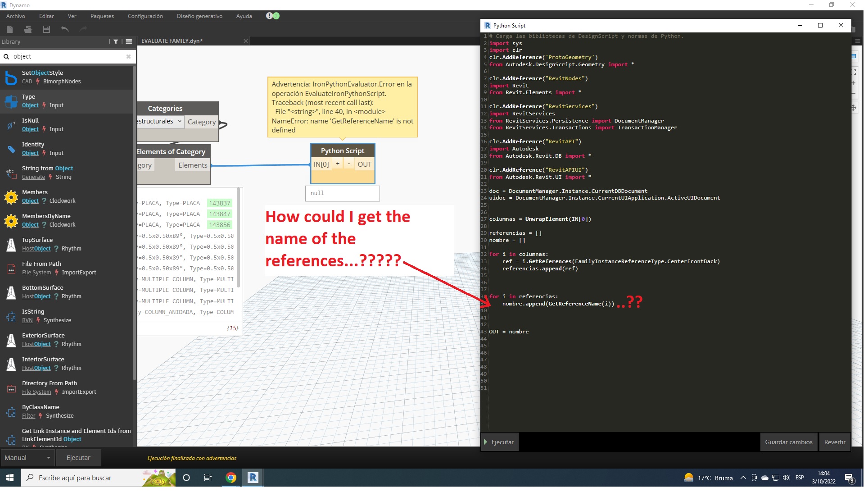This screenshot has width=868, height=492.
Task: Remove input port with minus on Python node
Action: click(x=349, y=164)
